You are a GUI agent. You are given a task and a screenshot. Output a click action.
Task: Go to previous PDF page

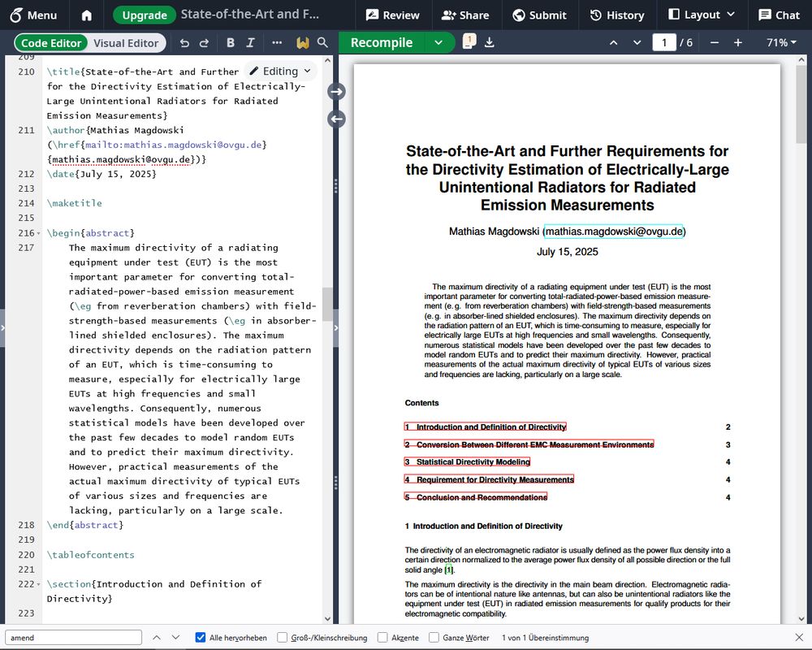[x=614, y=42]
